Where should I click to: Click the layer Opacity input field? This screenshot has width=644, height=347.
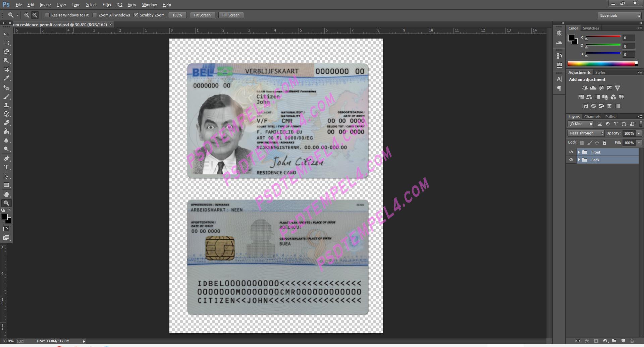coord(629,133)
